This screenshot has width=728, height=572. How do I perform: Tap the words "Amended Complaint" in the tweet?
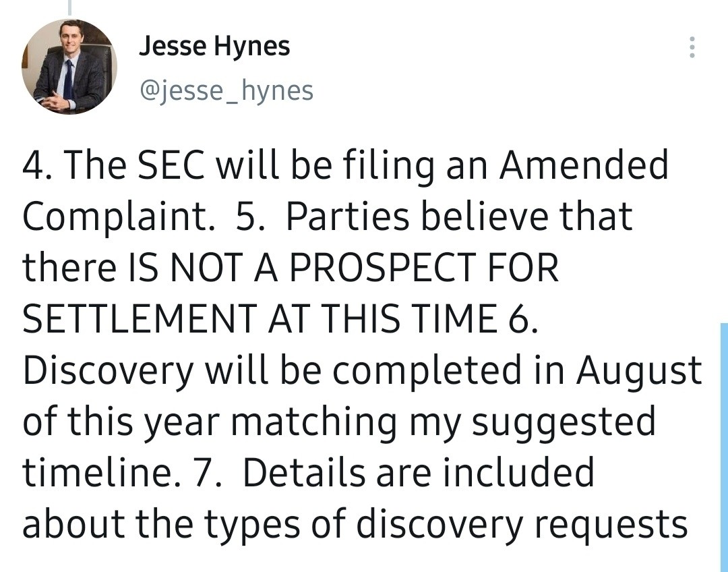click(584, 166)
